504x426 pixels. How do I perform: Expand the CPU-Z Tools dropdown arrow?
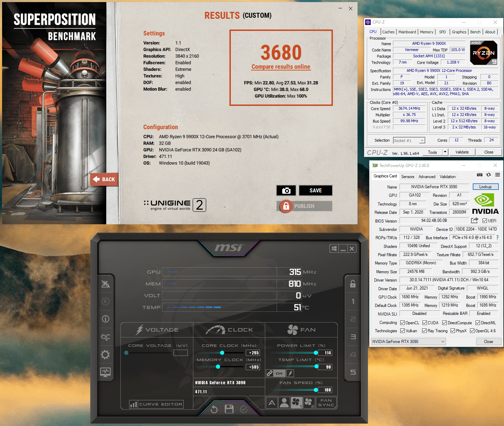(445, 152)
